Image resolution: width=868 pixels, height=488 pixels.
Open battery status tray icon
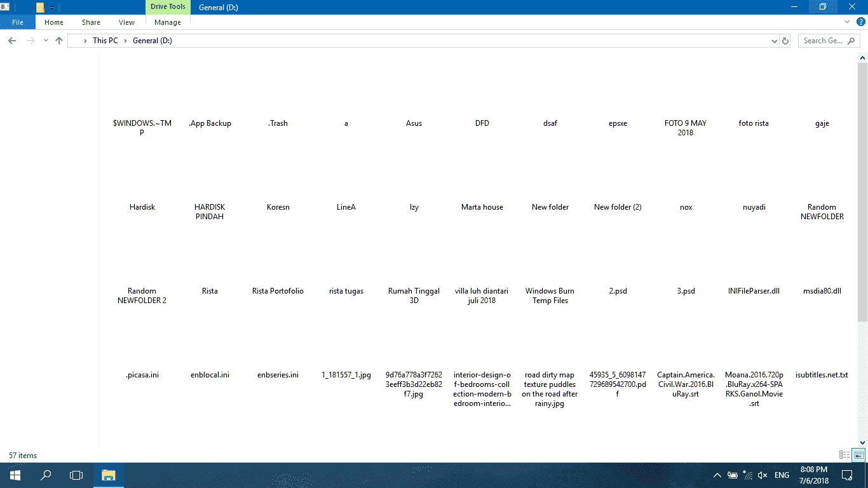click(x=733, y=475)
